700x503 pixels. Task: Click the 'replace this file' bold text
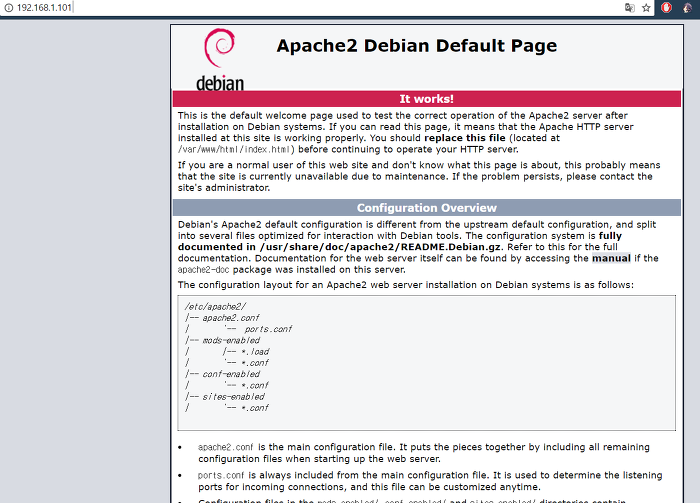click(x=465, y=138)
